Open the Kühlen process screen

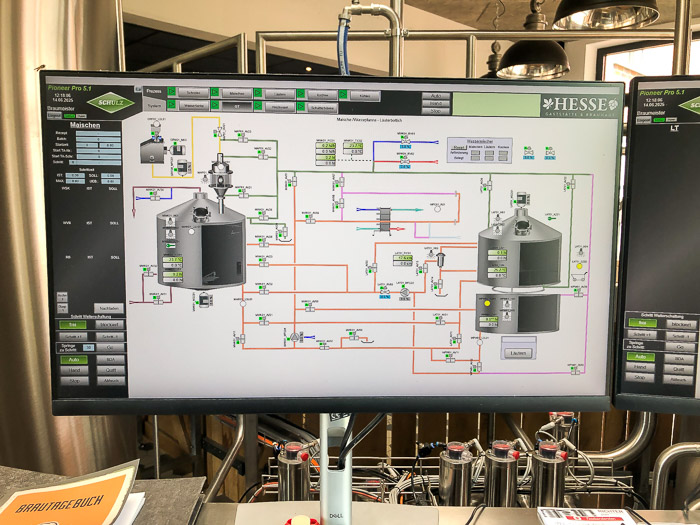(x=365, y=96)
